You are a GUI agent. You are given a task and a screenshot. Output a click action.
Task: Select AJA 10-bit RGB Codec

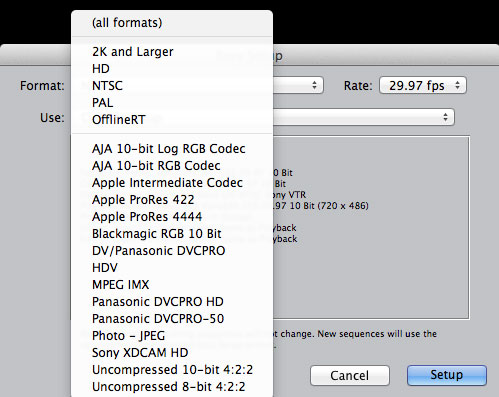(172, 166)
